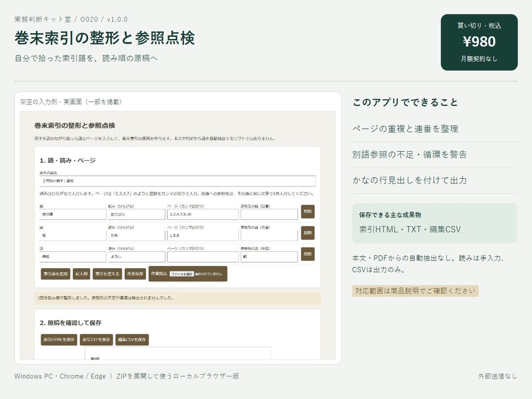Click the ファイルを選択 file chooser button
The height and width of the screenshot is (399, 532).
181,274
